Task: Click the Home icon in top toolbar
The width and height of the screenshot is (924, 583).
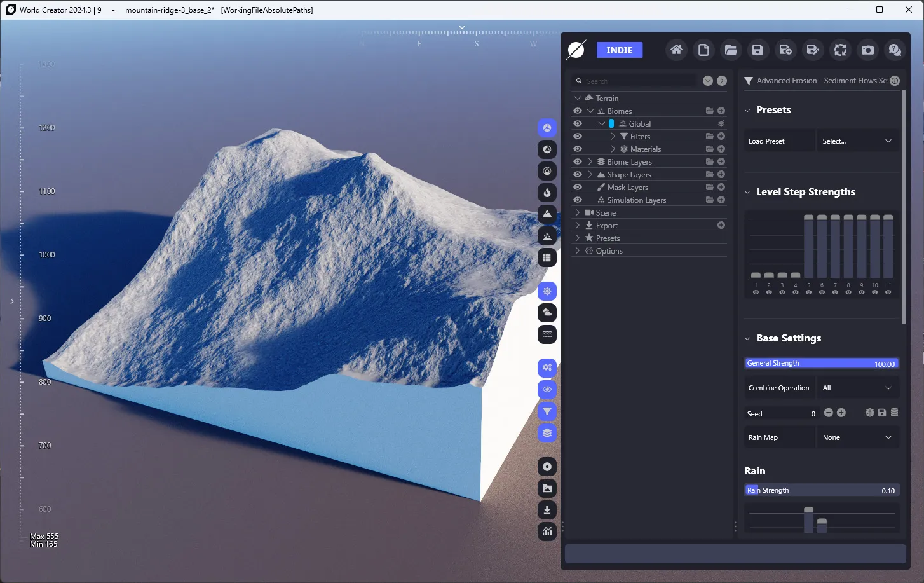Action: point(676,50)
